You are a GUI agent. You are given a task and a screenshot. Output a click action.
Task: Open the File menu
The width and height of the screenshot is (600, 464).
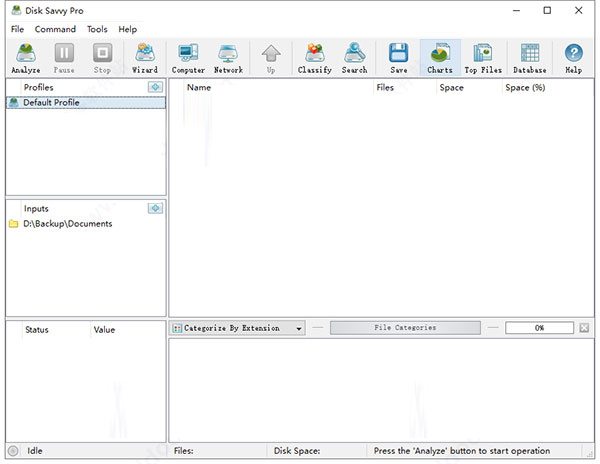[x=17, y=29]
